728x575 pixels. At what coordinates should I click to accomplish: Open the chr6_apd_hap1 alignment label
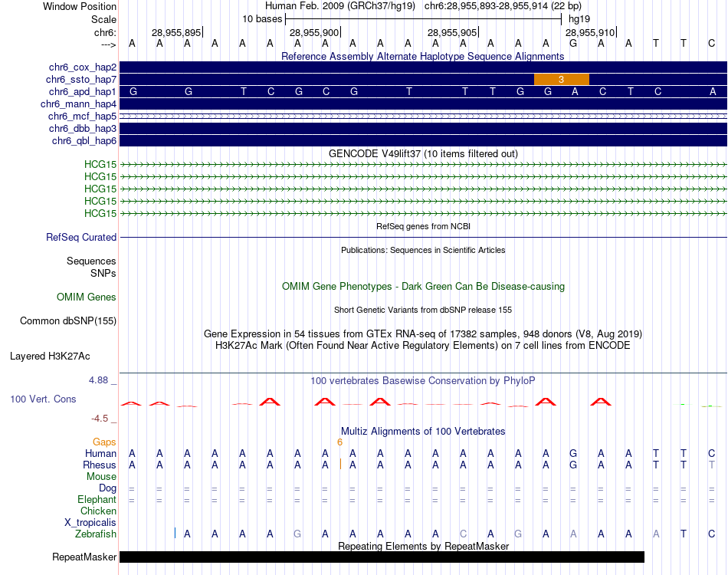83,91
